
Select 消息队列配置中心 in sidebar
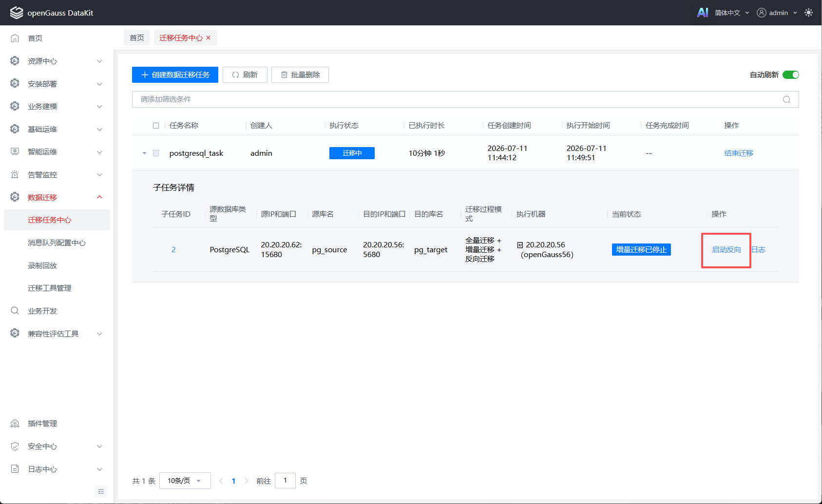pyautogui.click(x=57, y=243)
